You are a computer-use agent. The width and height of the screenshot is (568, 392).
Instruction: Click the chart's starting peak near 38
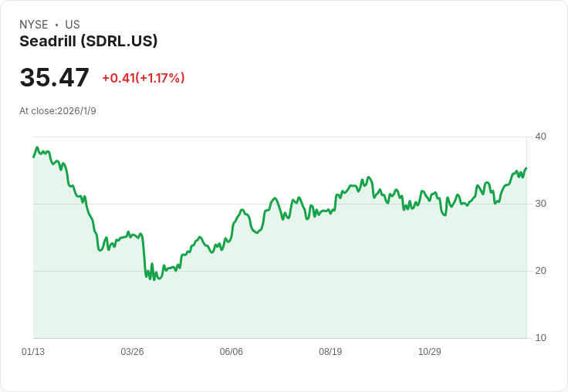tap(36, 147)
